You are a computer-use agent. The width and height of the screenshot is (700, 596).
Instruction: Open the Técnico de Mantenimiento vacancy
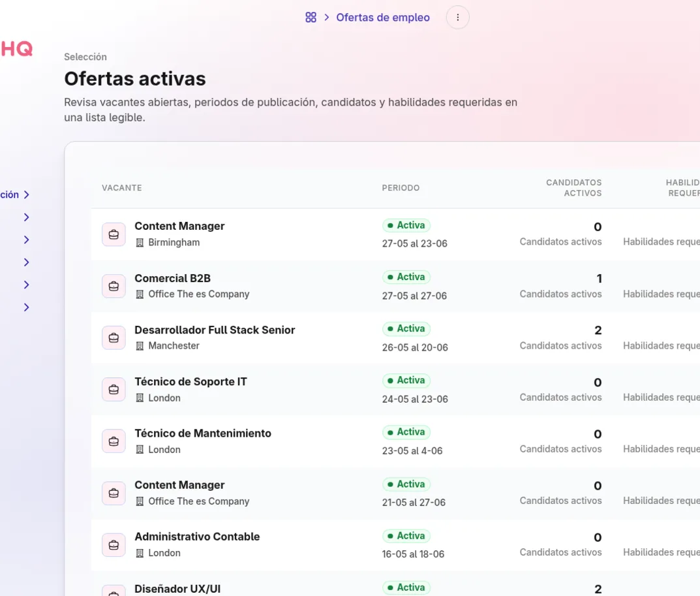pos(203,433)
